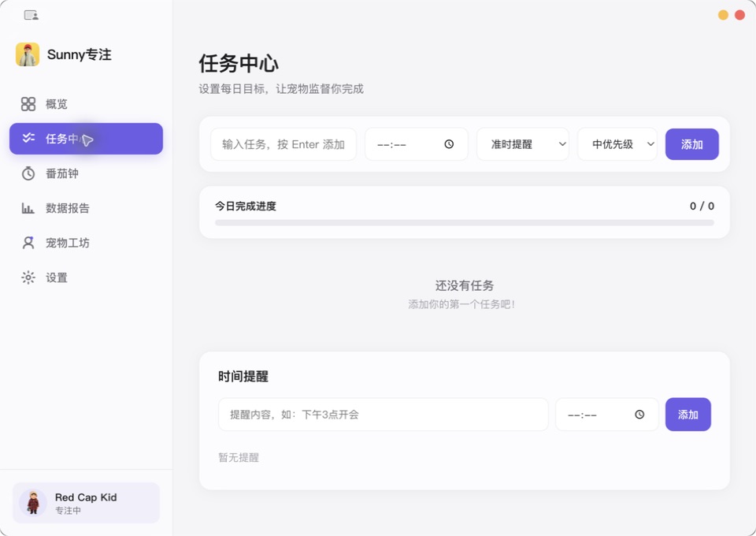This screenshot has height=536, width=756.
Task: Click the chevron of 中优先级 dropdown
Action: point(650,143)
